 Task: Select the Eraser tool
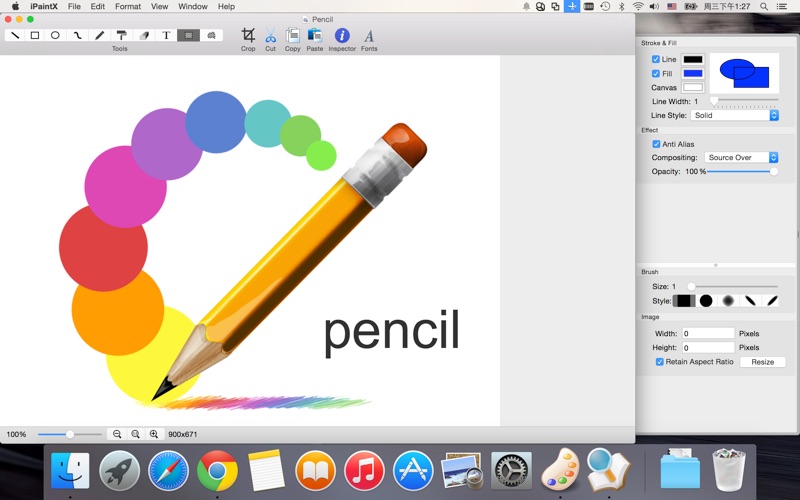click(x=144, y=35)
